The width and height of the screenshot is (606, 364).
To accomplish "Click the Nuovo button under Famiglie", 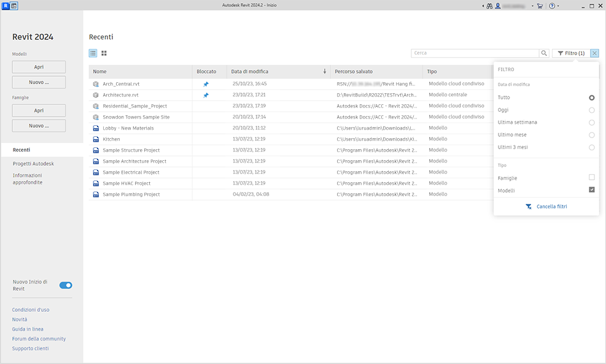I will (39, 126).
